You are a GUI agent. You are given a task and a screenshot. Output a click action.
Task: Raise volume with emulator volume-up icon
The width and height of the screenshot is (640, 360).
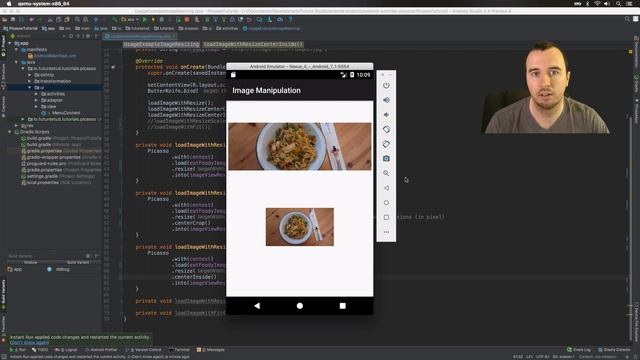[x=386, y=100]
